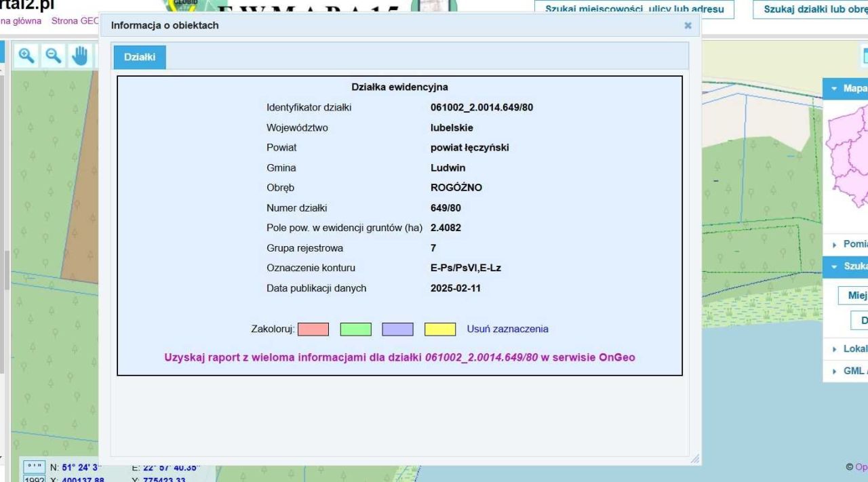Screen dimensions: 868x482
Task: Click the Usuń zaznaczenia link
Action: pyautogui.click(x=508, y=329)
